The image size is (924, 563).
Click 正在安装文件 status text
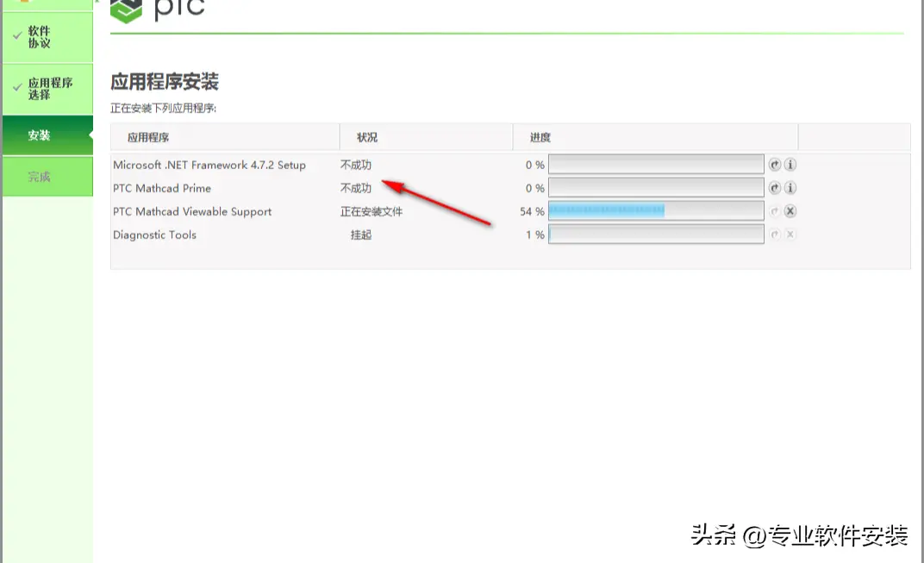[x=371, y=211]
